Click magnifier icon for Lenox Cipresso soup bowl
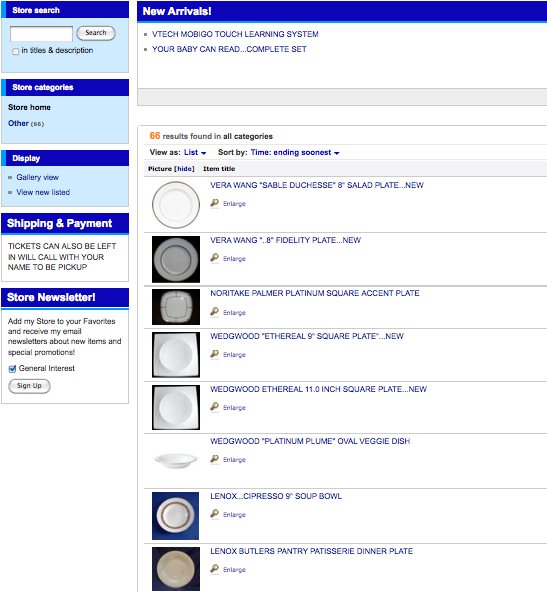The height and width of the screenshot is (592, 547). pos(214,514)
